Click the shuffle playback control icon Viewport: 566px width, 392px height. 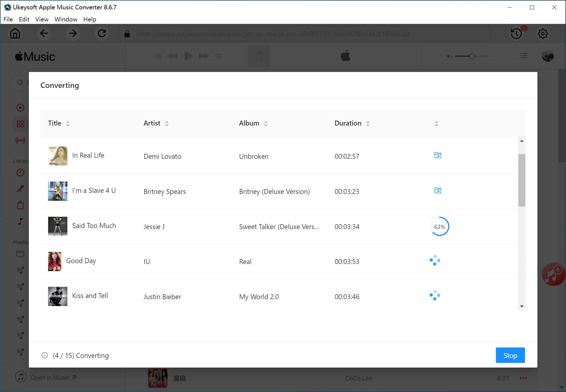(x=158, y=56)
